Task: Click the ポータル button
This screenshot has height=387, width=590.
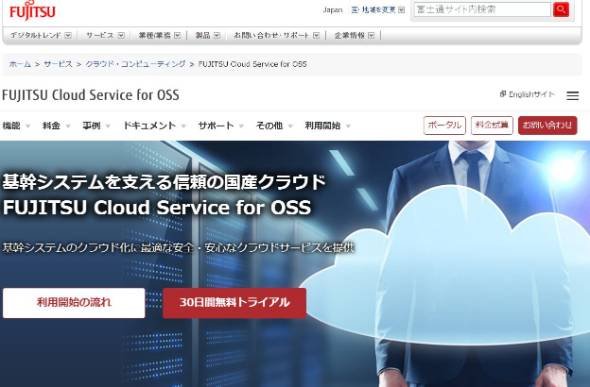Action: point(444,125)
